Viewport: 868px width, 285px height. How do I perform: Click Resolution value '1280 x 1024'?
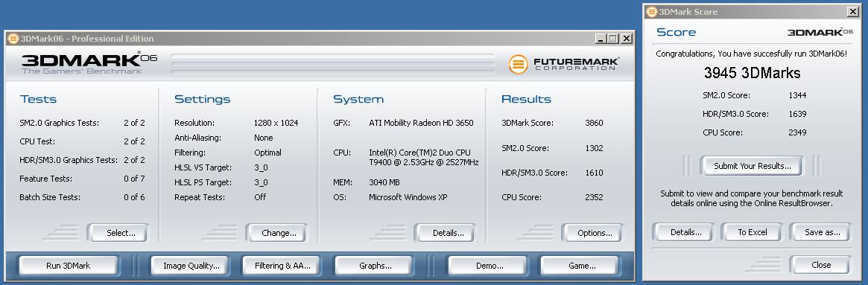click(276, 123)
